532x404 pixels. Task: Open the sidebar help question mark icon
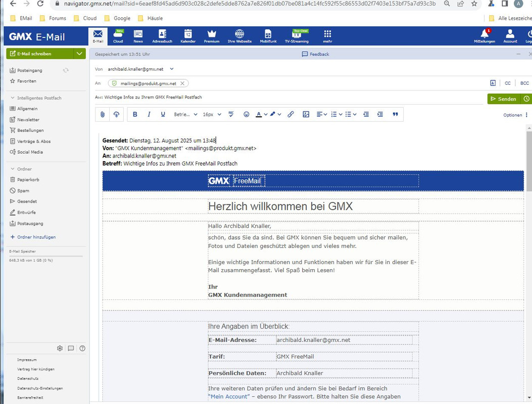[x=82, y=348]
